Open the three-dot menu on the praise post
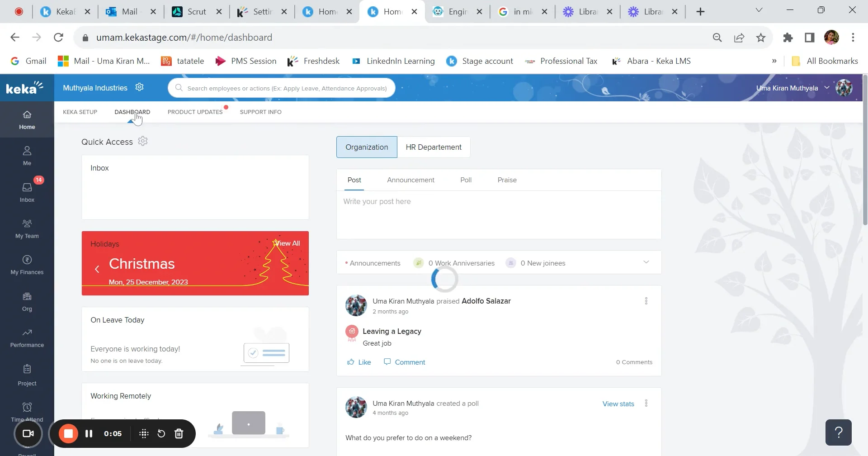Image resolution: width=868 pixels, height=456 pixels. click(646, 300)
